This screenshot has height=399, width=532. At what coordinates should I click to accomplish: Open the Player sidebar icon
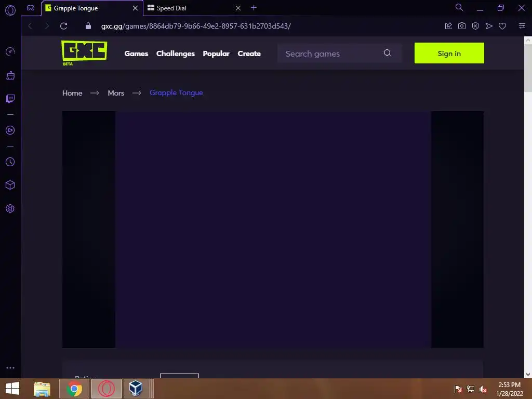click(10, 130)
